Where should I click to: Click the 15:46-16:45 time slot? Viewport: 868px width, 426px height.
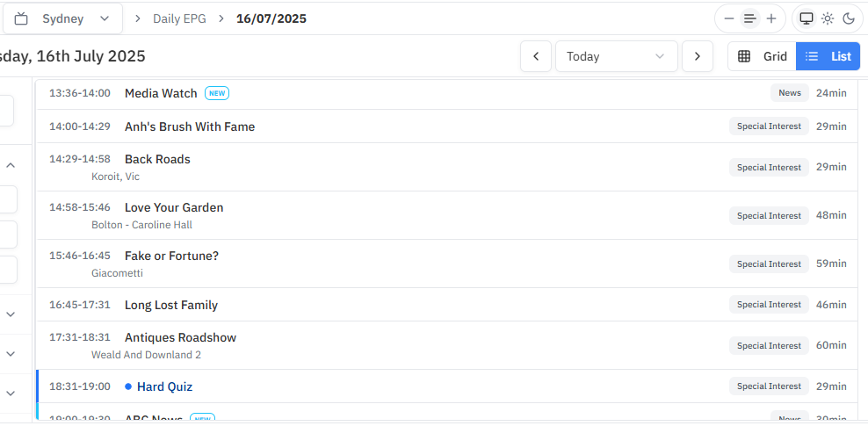click(80, 255)
